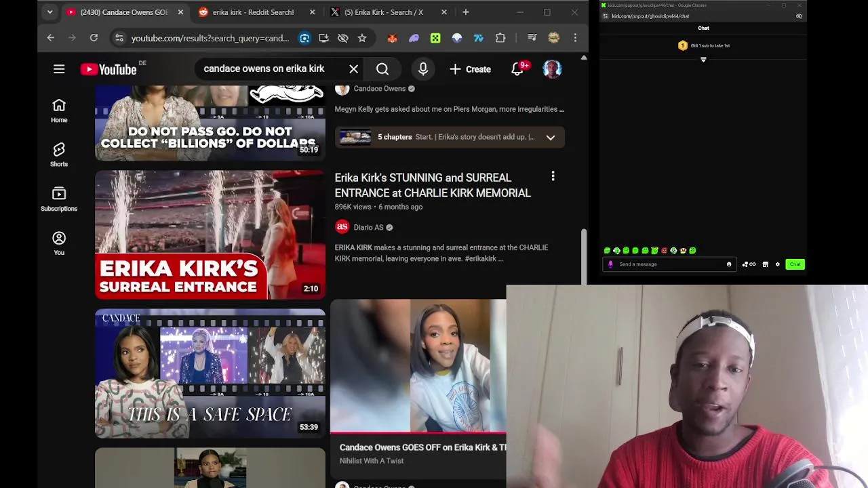Switch to the Erika Kirk Search / X tab

(383, 12)
